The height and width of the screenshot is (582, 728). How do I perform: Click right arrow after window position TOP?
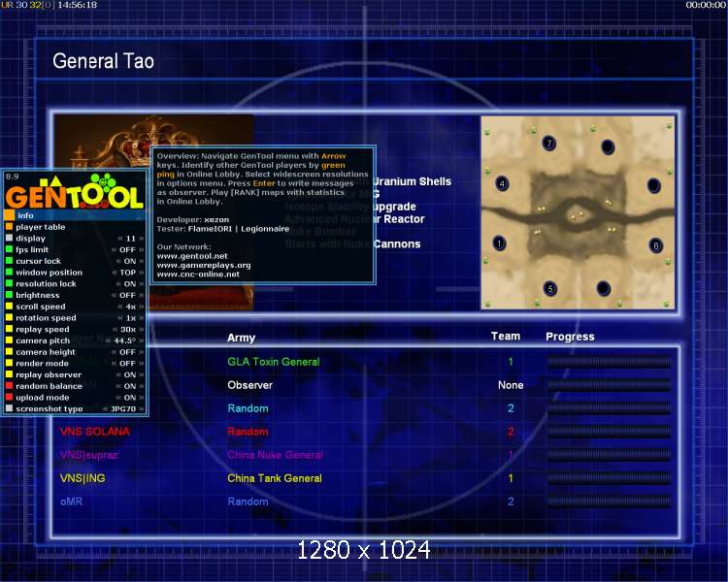(x=141, y=273)
